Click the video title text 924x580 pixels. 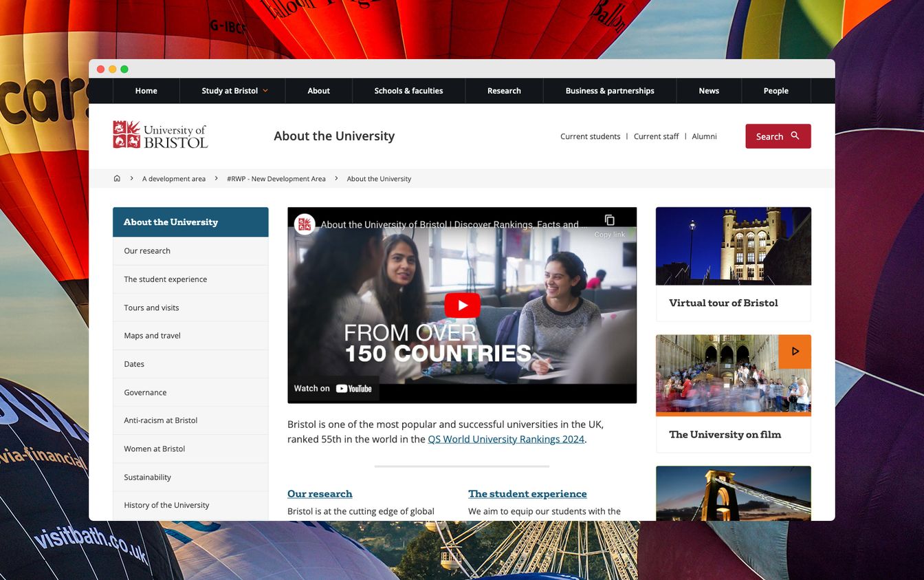(x=454, y=224)
